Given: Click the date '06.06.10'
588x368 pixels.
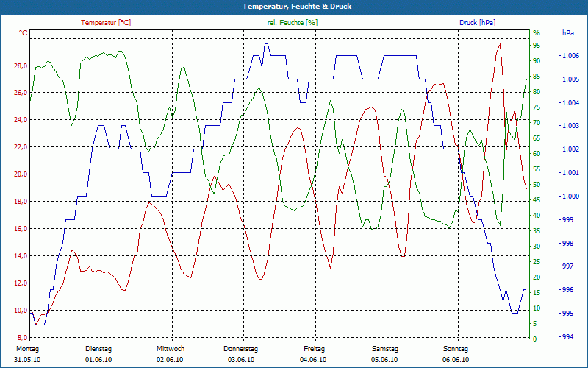Looking at the screenshot, I should click(456, 360).
